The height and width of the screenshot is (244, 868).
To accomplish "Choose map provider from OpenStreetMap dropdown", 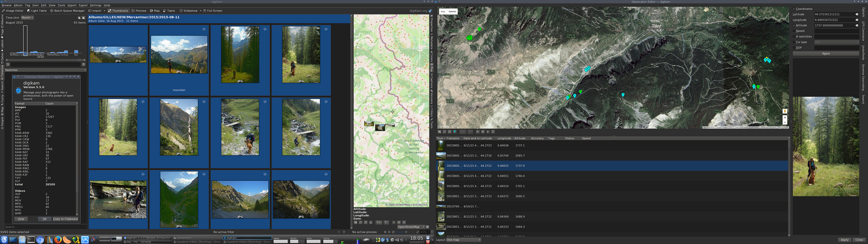I will (411, 227).
